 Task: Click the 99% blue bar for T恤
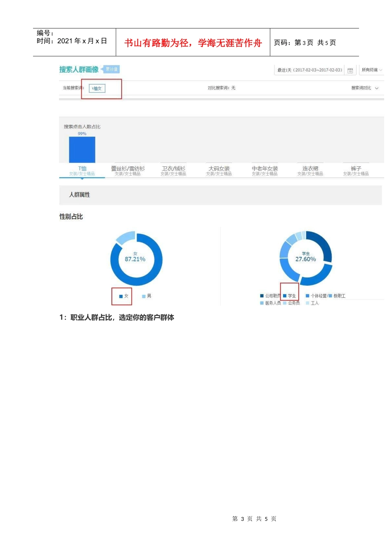point(82,149)
